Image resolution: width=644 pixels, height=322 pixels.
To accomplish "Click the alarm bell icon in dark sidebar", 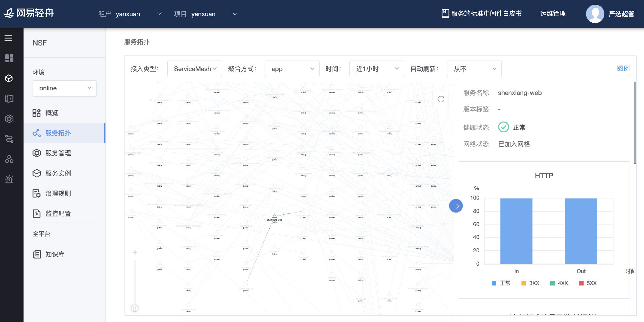I will pyautogui.click(x=9, y=179).
